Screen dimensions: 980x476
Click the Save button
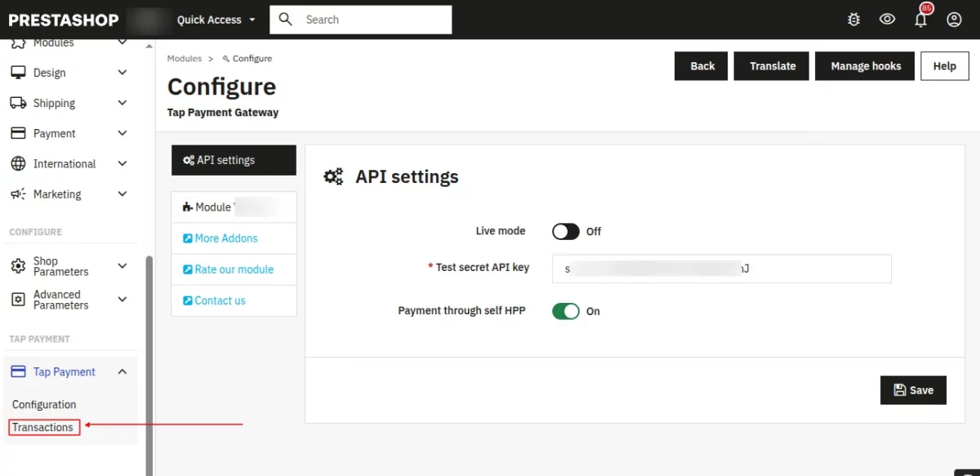[913, 390]
